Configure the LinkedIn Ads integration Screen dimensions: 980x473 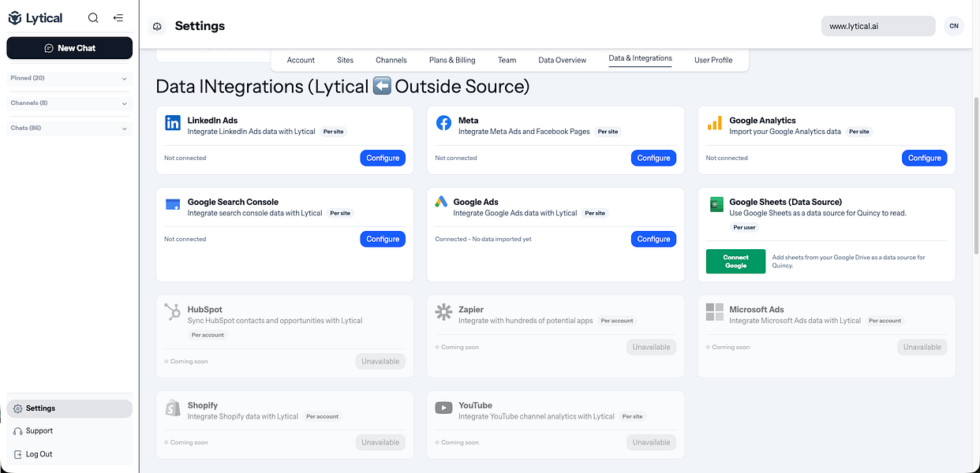click(x=383, y=158)
